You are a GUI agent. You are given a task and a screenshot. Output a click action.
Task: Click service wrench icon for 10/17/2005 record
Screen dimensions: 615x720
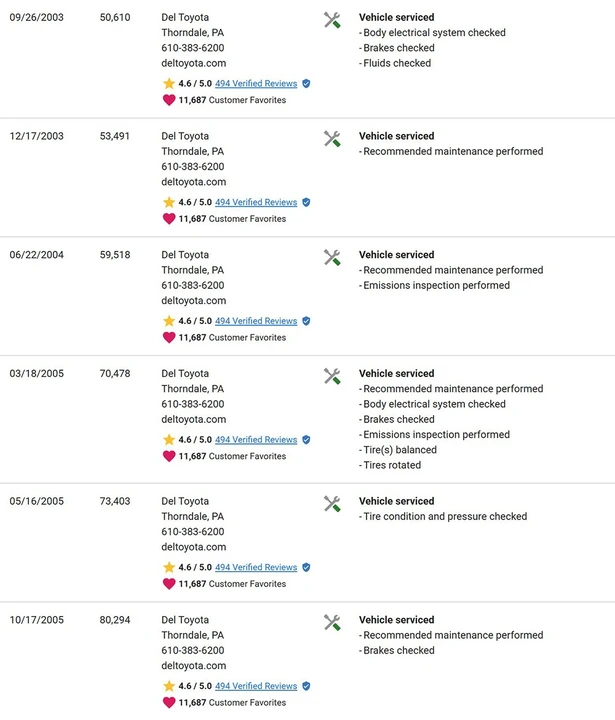[x=332, y=623]
